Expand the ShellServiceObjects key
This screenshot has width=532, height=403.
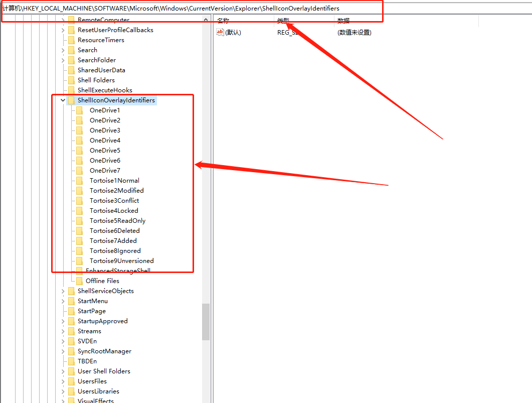pyautogui.click(x=63, y=291)
